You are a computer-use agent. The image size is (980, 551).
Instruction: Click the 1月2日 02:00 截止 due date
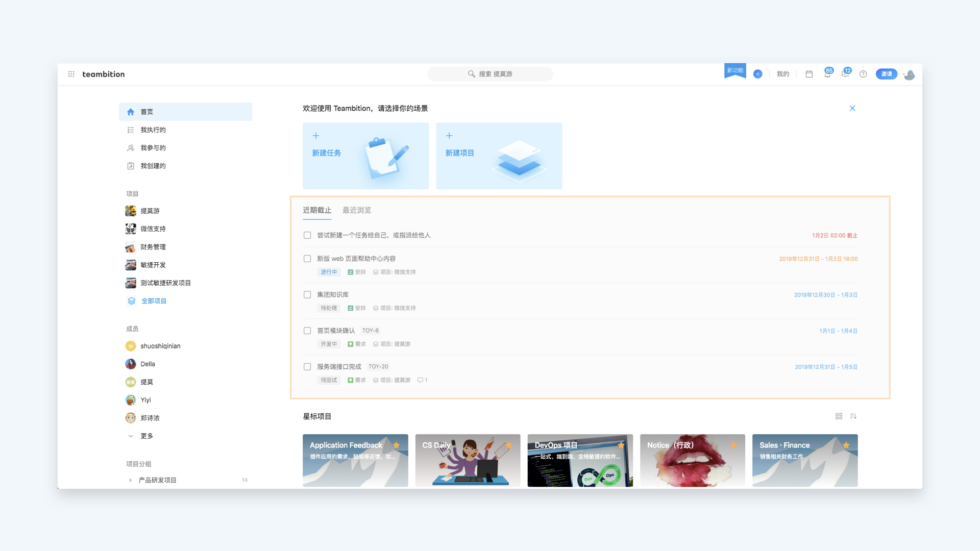[835, 235]
